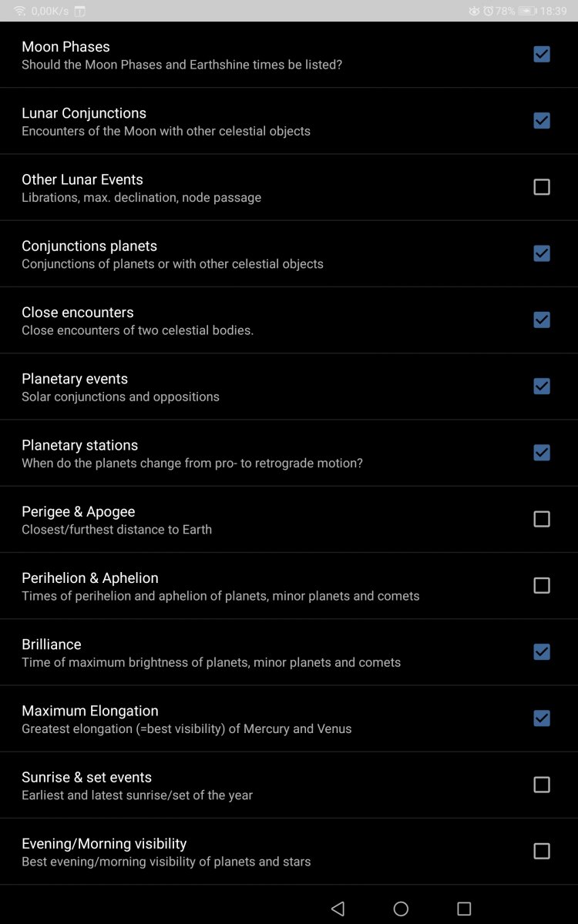Viewport: 578px width, 924px height.
Task: Check the Perigee & Apogee box
Action: click(x=542, y=519)
